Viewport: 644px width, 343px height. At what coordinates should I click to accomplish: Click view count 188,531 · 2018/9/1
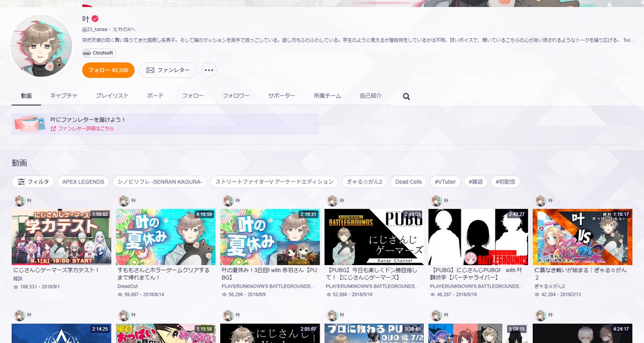37,287
